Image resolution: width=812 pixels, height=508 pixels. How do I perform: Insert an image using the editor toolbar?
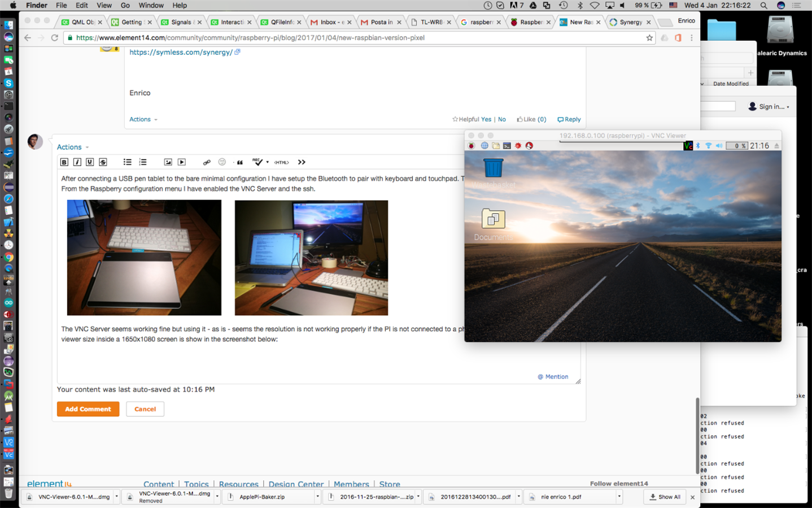click(x=168, y=162)
